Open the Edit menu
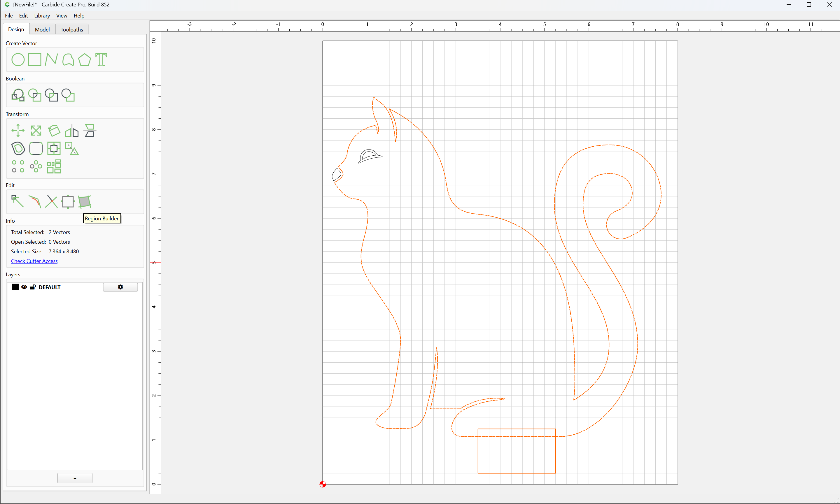 point(23,16)
